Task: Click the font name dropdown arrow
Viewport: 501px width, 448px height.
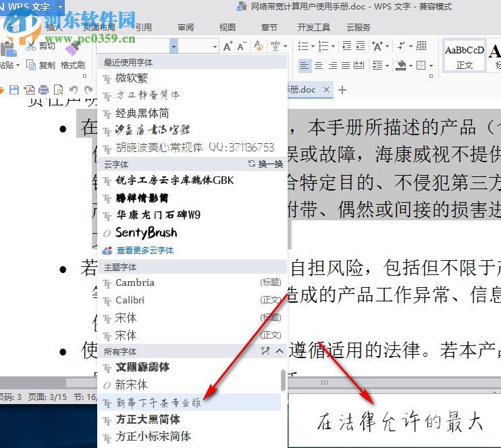Action: coord(174,47)
